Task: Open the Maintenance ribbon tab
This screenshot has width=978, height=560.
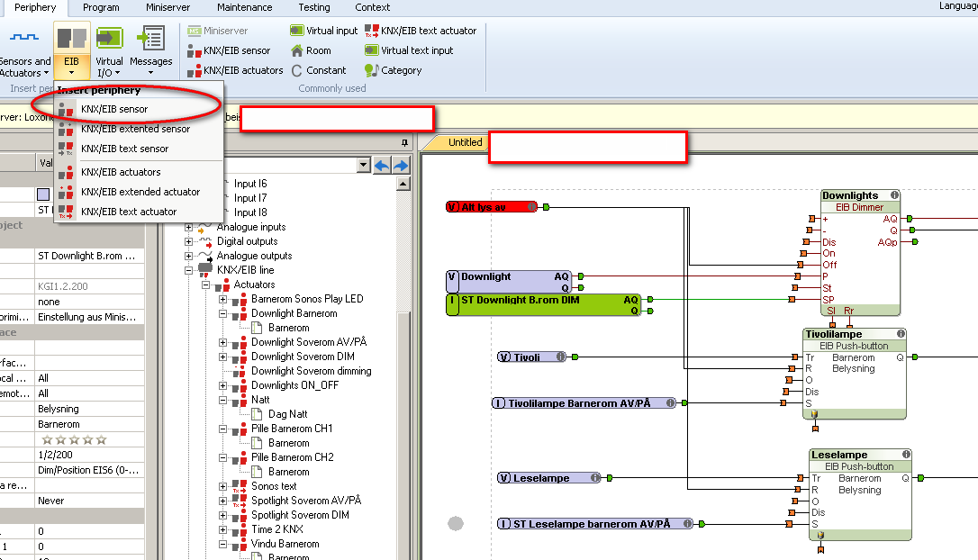Action: pyautogui.click(x=244, y=7)
